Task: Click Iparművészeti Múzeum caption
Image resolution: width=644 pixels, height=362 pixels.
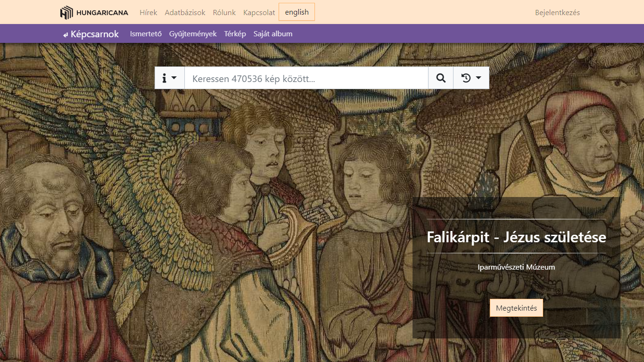Action: point(516,267)
